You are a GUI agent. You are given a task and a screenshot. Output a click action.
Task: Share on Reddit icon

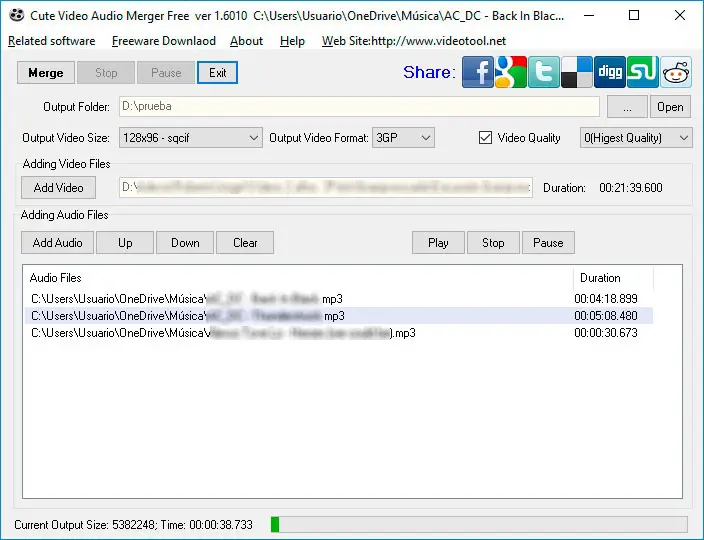coord(676,72)
